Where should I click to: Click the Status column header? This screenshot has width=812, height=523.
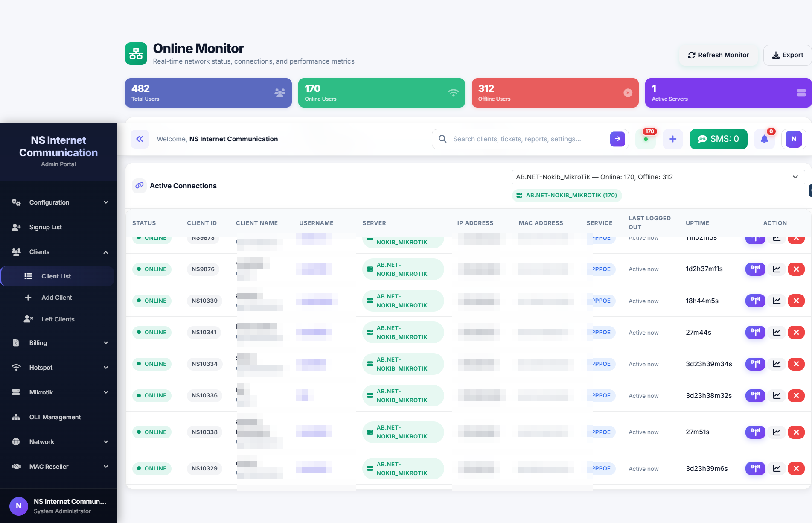[x=144, y=223]
